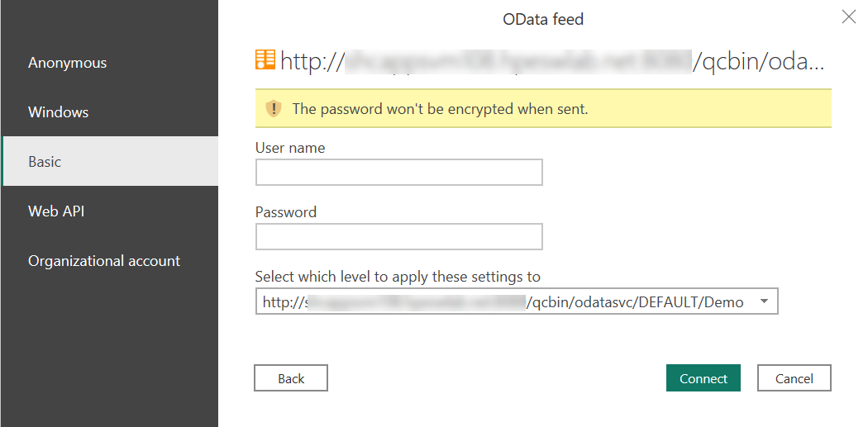Screen dimensions: 868x427
Task: Click the truncated feed URL heading
Action: [552, 61]
